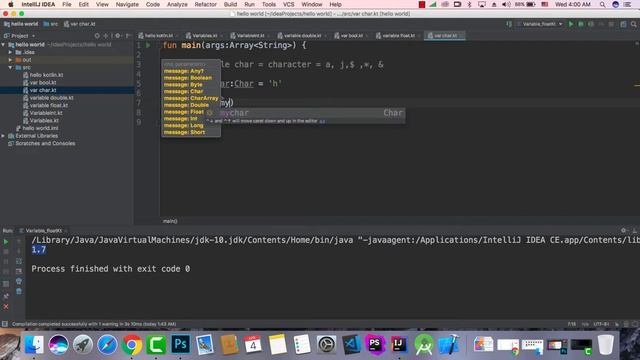Click hello world breadcrumb in navigation bar

tap(20, 24)
